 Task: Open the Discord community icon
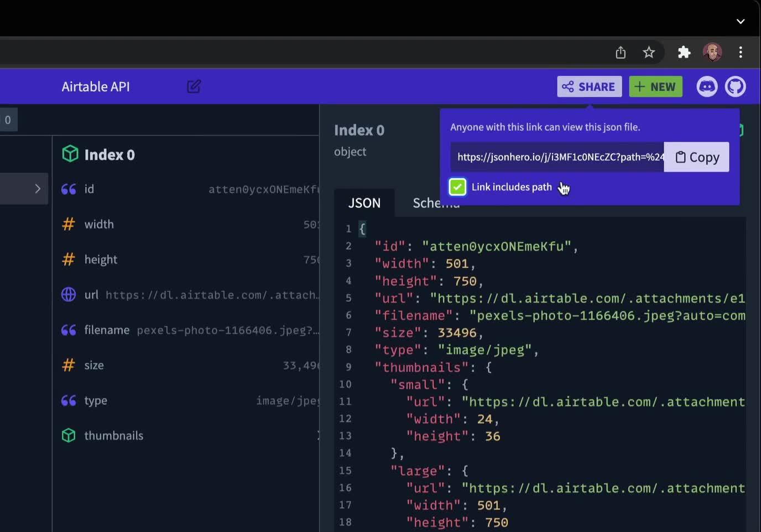[x=707, y=86]
